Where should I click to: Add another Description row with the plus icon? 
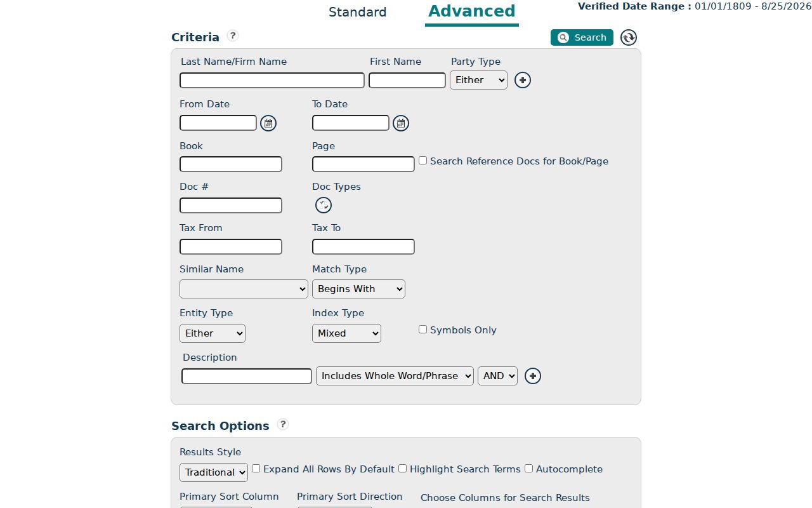[533, 376]
